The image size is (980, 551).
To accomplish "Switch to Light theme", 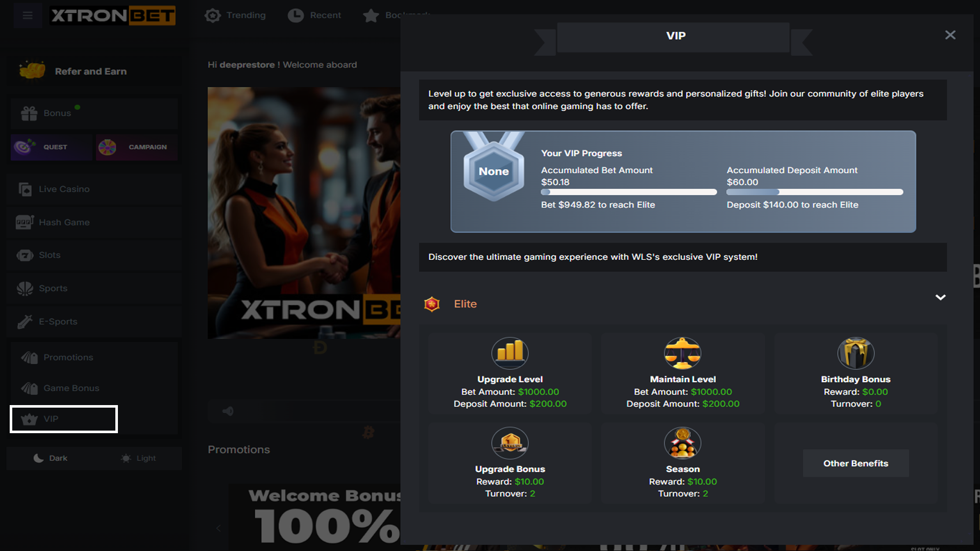I will [x=138, y=458].
